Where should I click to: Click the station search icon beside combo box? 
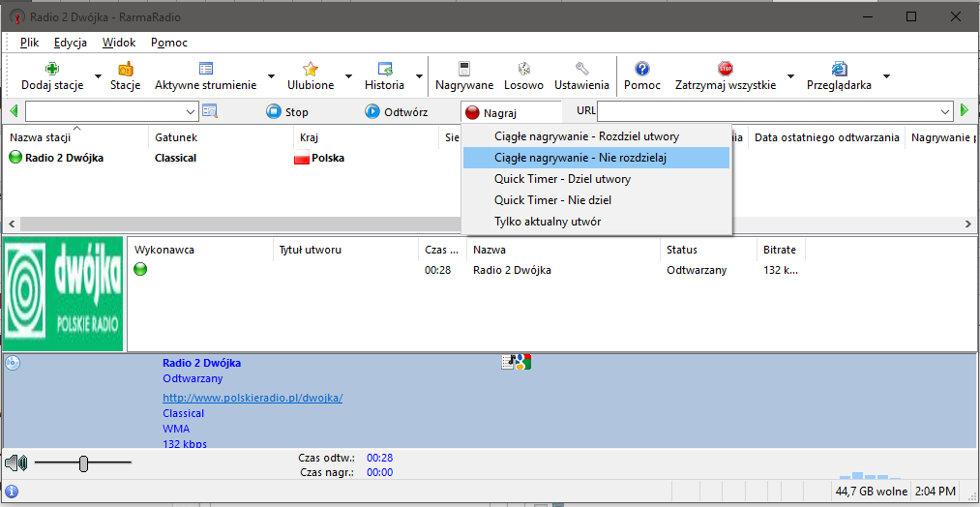(x=209, y=111)
